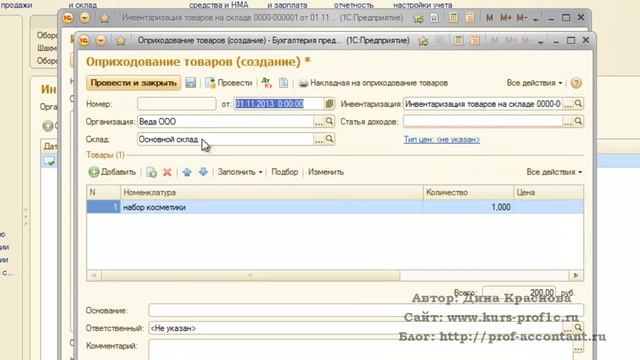Click Провести in the toolbar
This screenshot has width=640, height=360.
[x=229, y=83]
